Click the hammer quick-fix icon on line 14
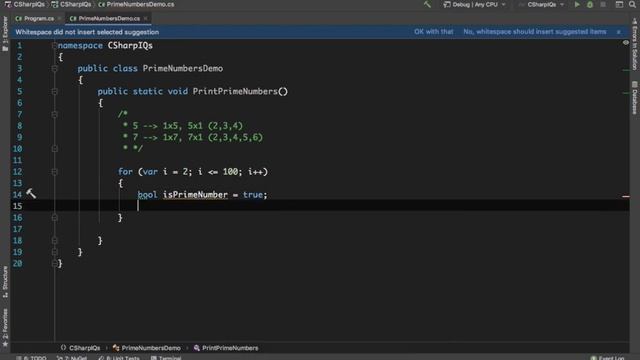The height and width of the screenshot is (360, 640). click(x=31, y=193)
